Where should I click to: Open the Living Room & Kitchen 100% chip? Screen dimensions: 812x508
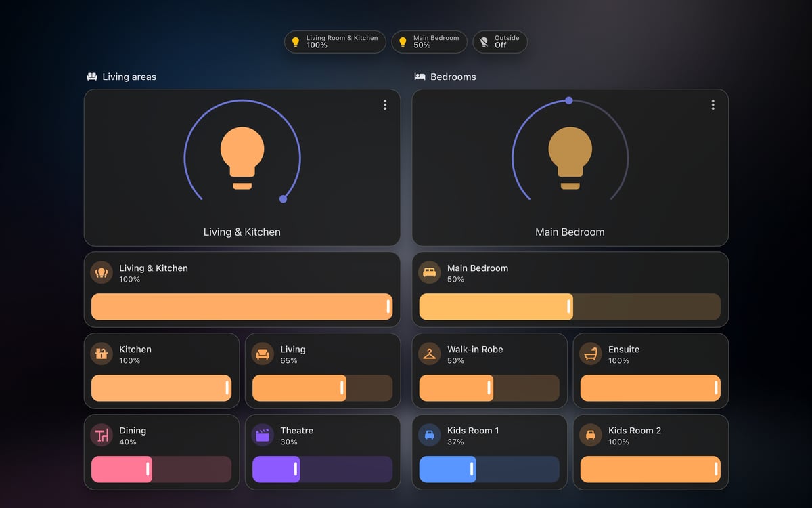pyautogui.click(x=335, y=42)
